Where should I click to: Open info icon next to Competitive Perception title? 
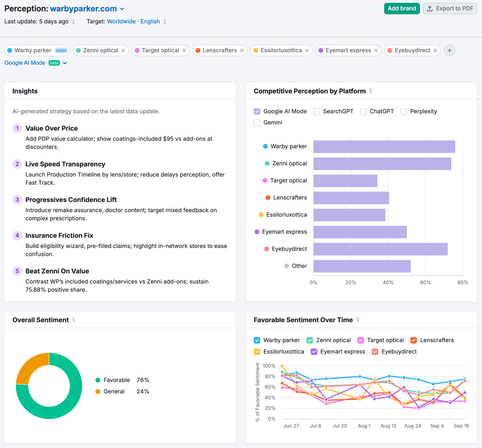point(370,91)
